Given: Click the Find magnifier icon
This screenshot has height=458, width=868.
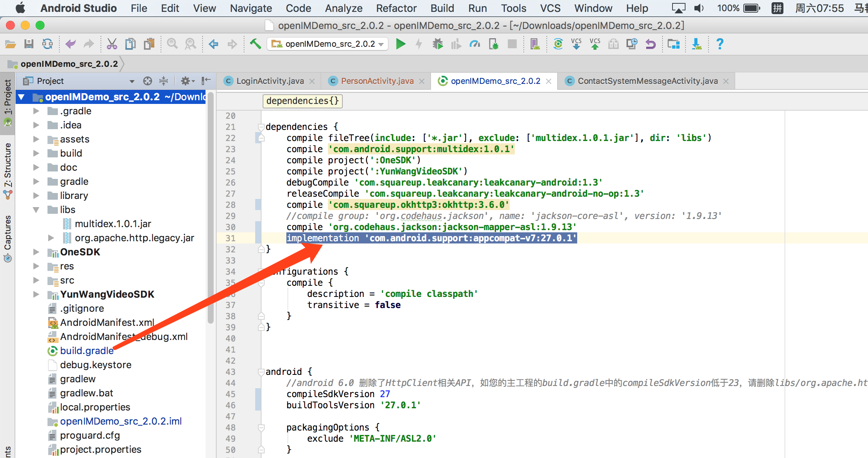Looking at the screenshot, I should point(172,44).
